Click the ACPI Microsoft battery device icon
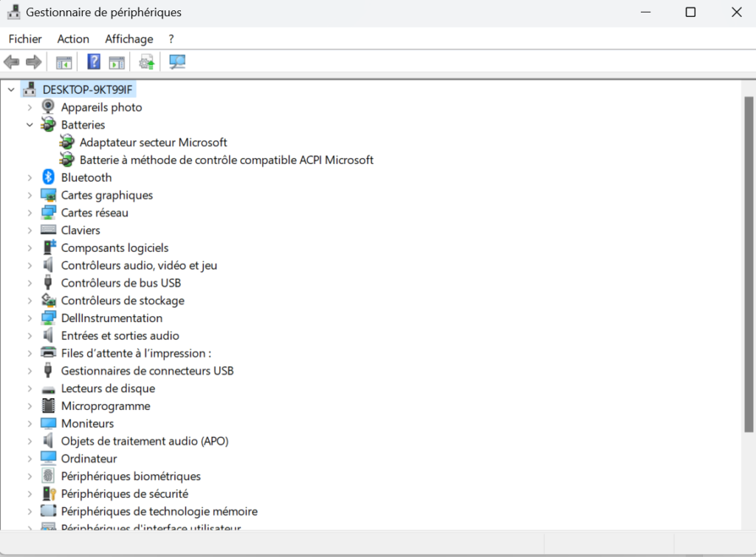This screenshot has width=756, height=557. (x=66, y=160)
